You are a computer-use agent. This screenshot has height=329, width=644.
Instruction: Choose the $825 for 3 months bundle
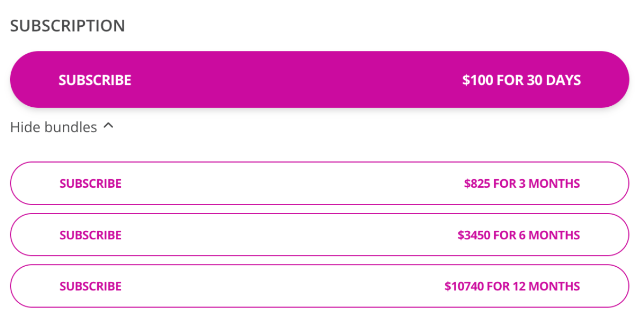pyautogui.click(x=319, y=184)
